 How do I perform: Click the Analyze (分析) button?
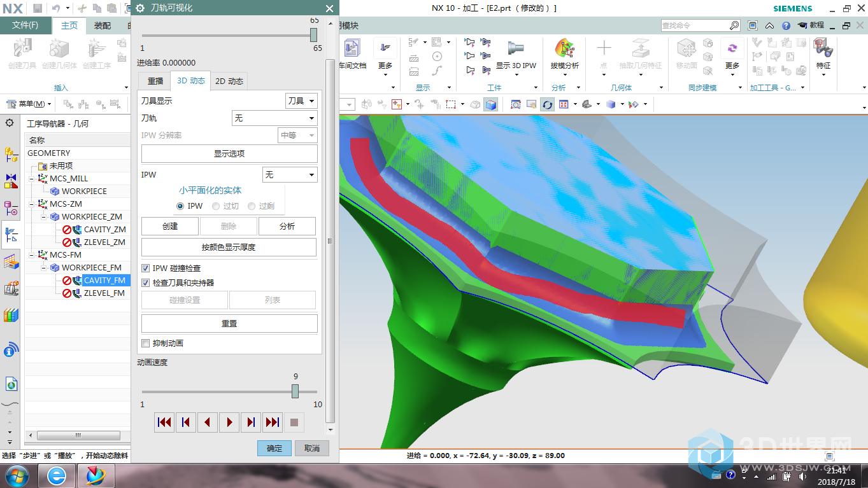(x=287, y=227)
